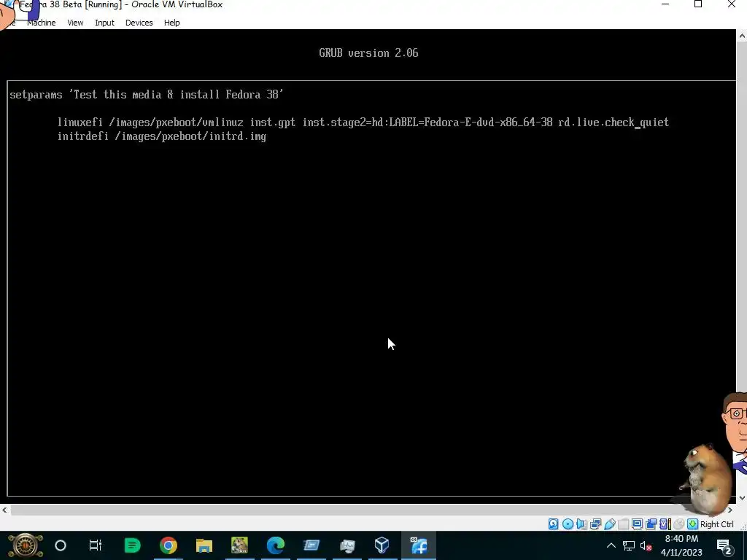Open the Devices menu
Screen dimensions: 747x560
click(x=139, y=23)
